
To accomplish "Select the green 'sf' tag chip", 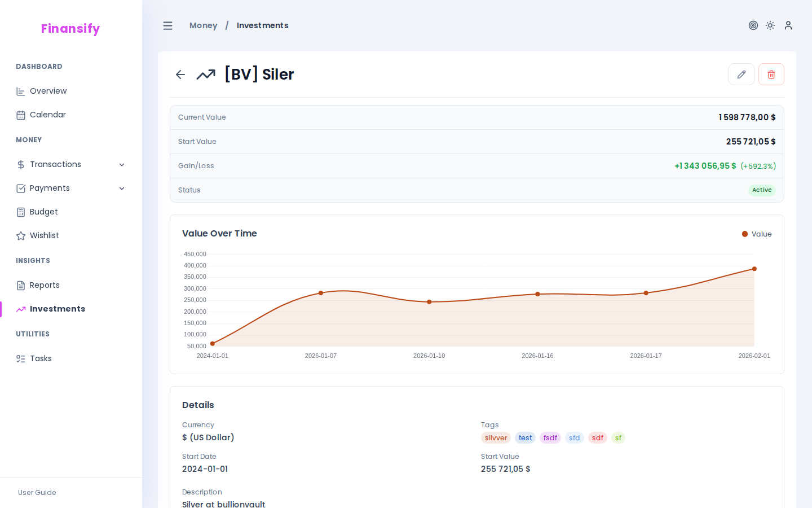I will [618, 437].
